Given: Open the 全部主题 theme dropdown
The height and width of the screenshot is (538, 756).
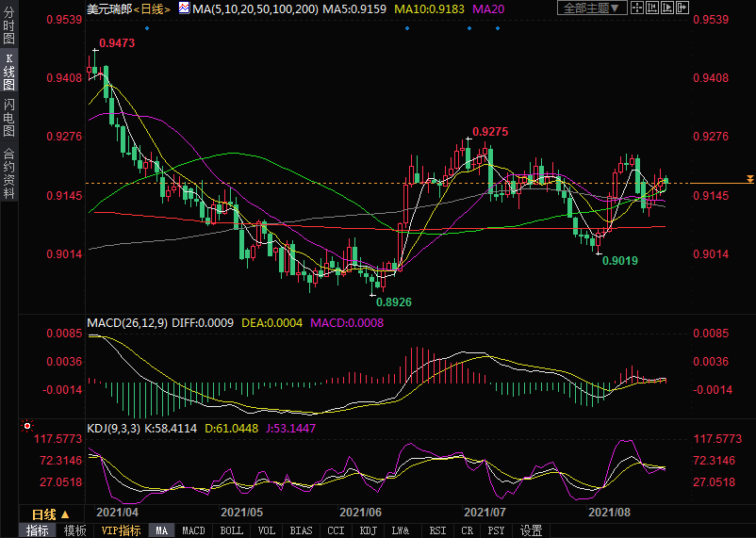Looking at the screenshot, I should [x=593, y=8].
